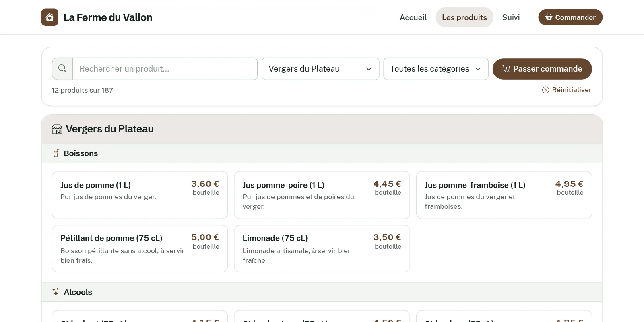Click the Commander button in header
Viewport: 644px width, 322px height.
pyautogui.click(x=570, y=17)
